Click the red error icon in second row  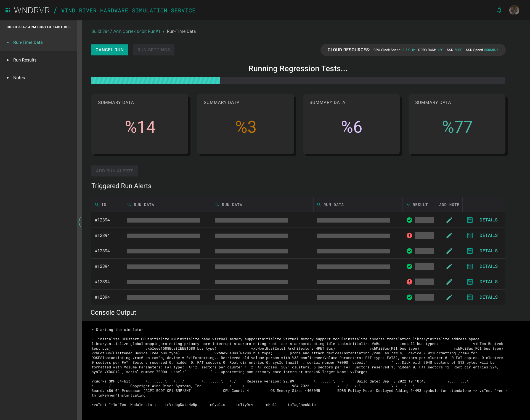409,236
